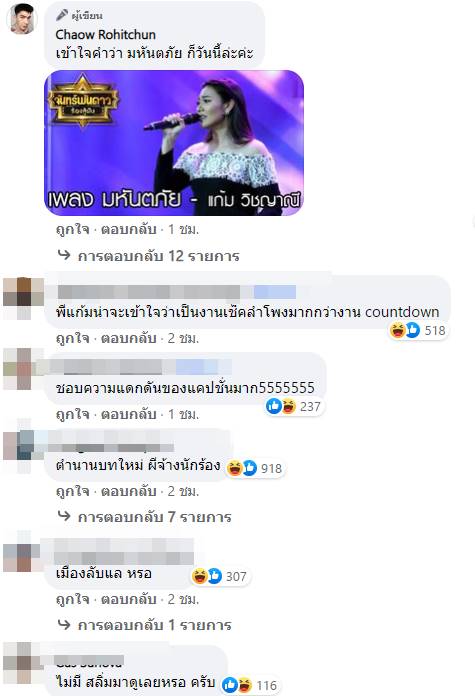Reply to the countdown comment
This screenshot has height=696, width=475.
coord(129,339)
